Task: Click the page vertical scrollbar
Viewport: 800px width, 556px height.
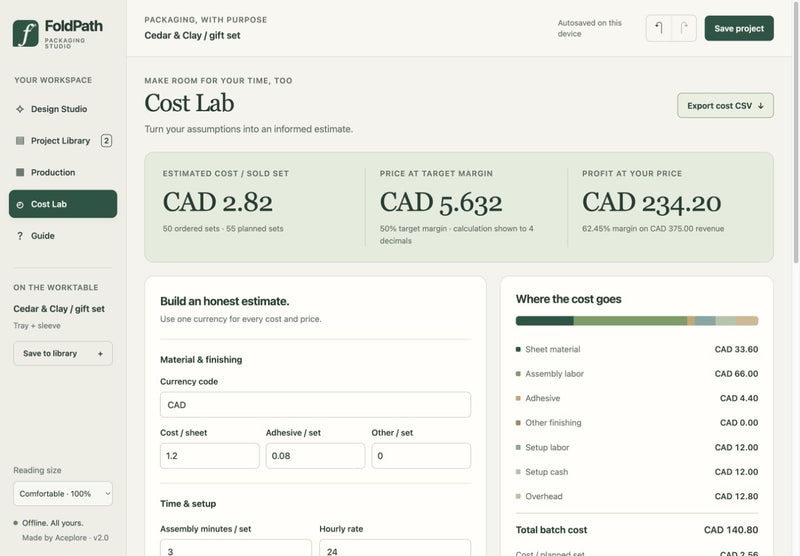Action: click(796, 133)
